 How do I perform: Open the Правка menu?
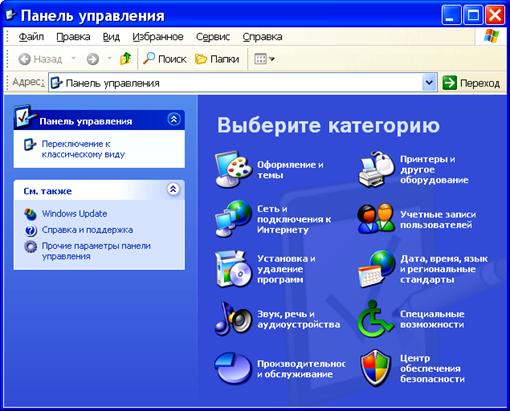click(x=73, y=36)
